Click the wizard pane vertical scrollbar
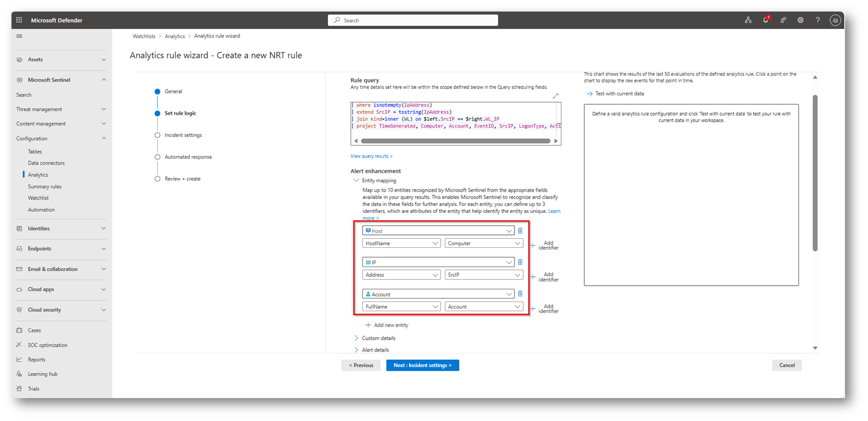Image resolution: width=868 pixels, height=421 pixels. point(815,173)
